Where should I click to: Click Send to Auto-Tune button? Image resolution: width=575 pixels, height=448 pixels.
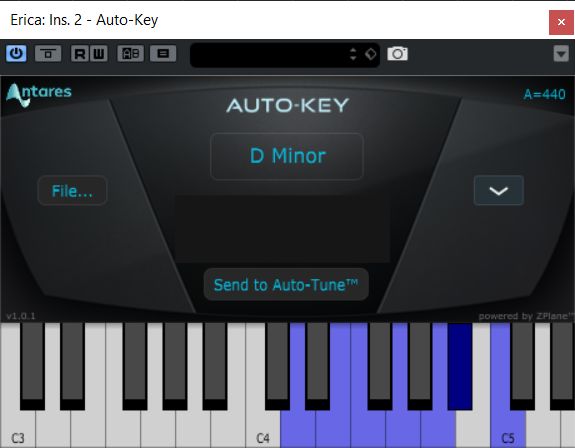point(286,285)
